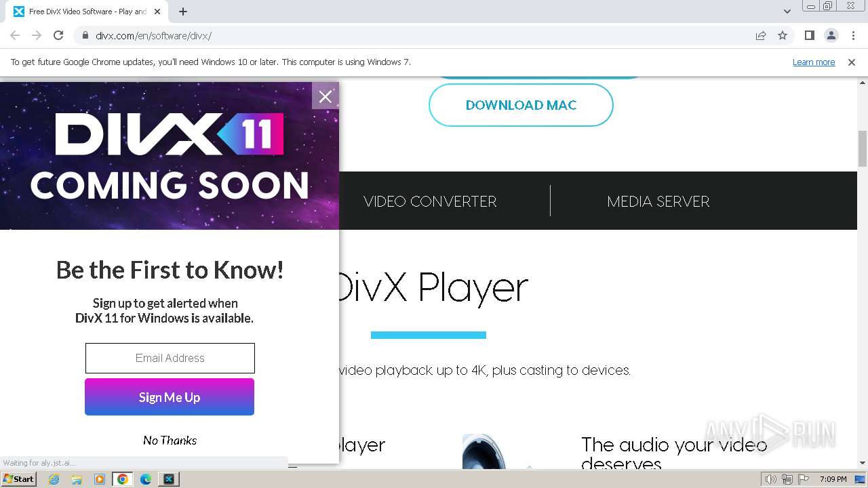Screen dimensions: 868x488
Task: Go forward to the next page
Action: [37, 36]
